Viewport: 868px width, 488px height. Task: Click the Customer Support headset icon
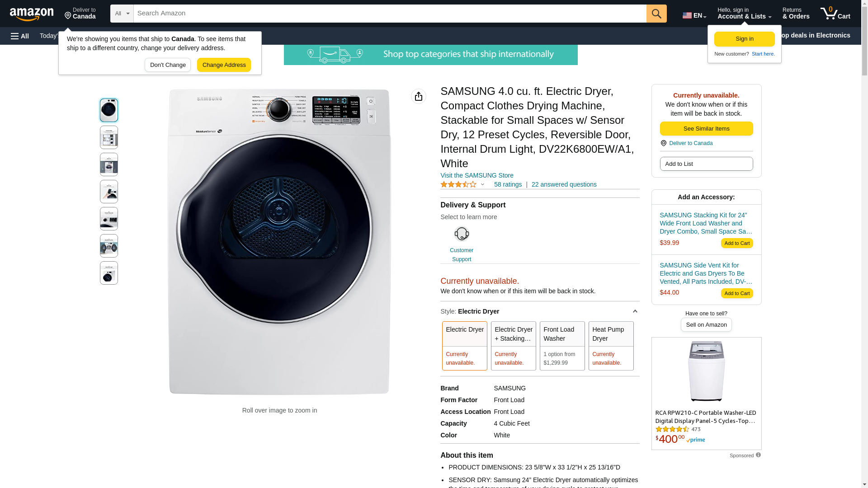462,234
